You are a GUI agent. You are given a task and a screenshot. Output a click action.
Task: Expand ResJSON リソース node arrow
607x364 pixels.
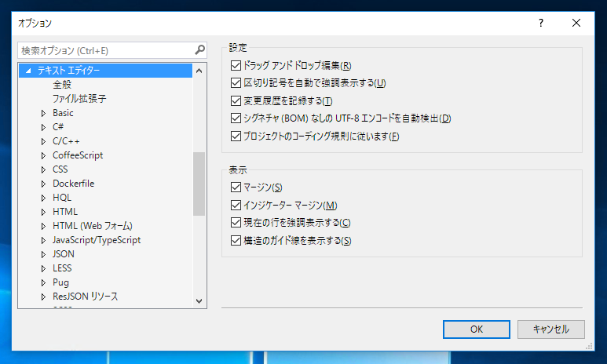click(43, 297)
